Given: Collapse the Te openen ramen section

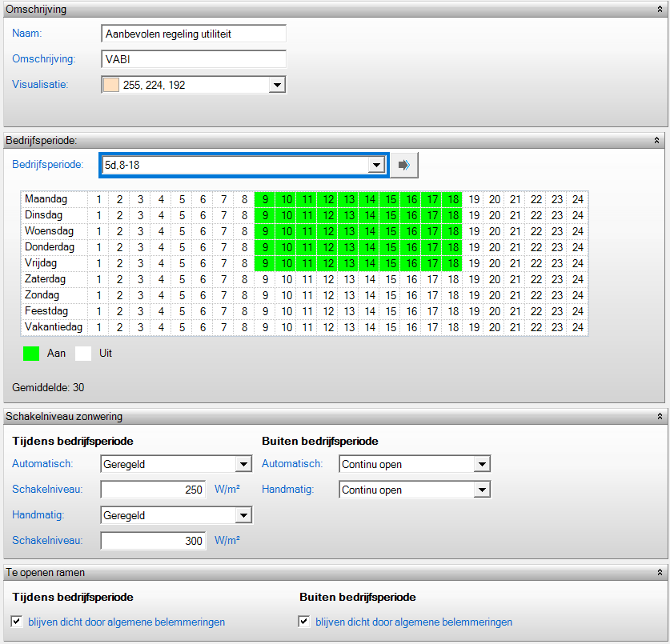Looking at the screenshot, I should click(x=657, y=573).
